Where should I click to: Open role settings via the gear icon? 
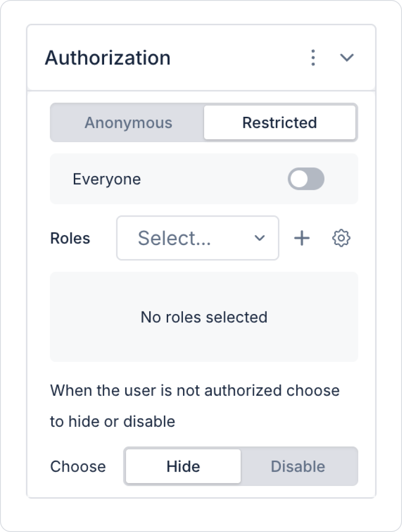pyautogui.click(x=341, y=238)
